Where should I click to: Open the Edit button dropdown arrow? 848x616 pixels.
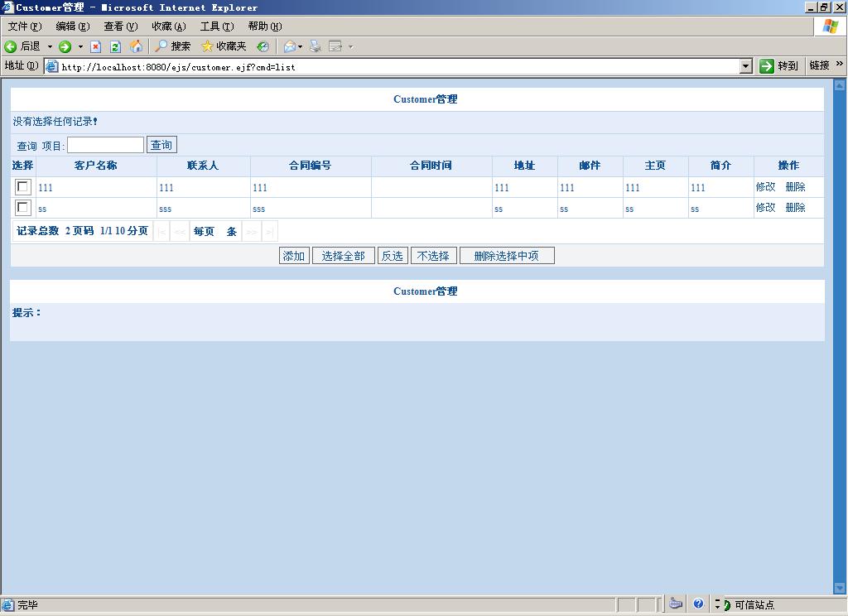point(350,47)
